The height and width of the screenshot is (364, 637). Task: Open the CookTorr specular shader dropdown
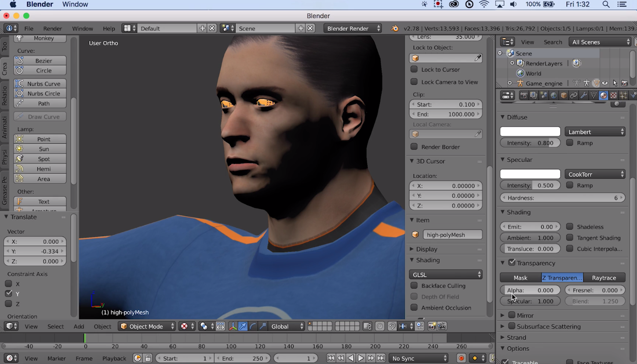pyautogui.click(x=595, y=174)
